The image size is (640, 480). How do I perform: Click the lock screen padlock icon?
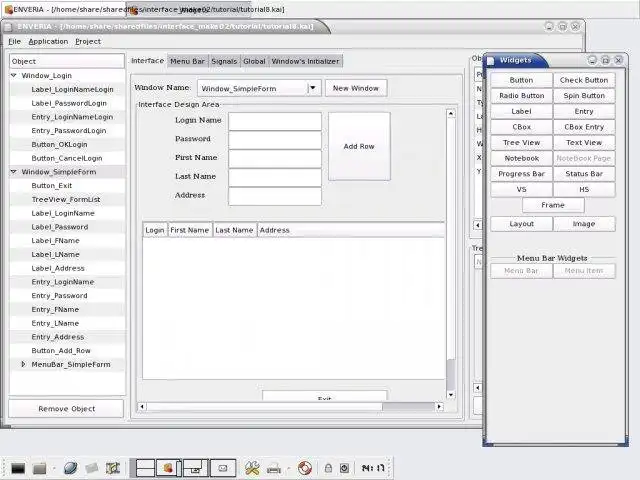point(328,468)
